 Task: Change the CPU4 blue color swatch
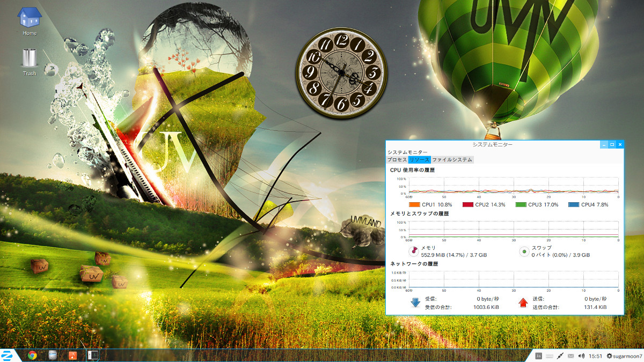(x=574, y=205)
